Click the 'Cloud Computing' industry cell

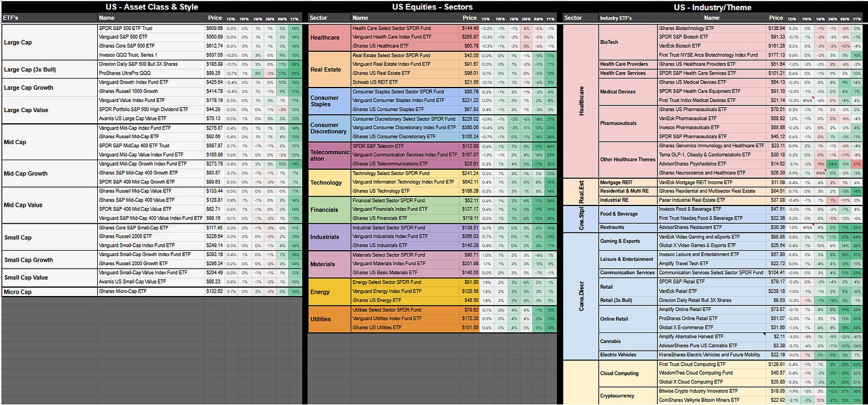(628, 373)
